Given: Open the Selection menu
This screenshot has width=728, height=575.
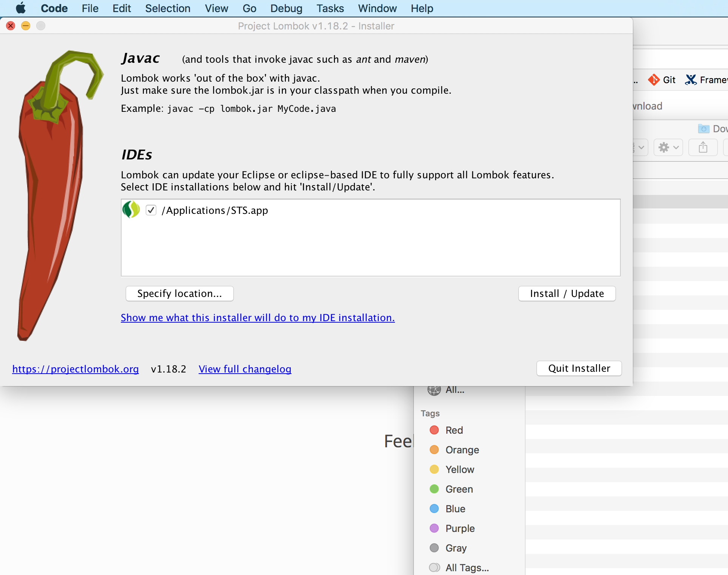Looking at the screenshot, I should pos(168,8).
